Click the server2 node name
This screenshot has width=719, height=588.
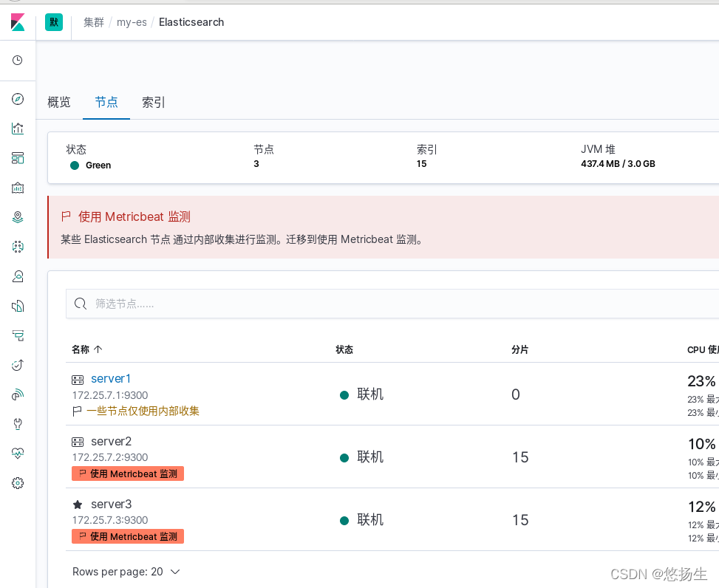(112, 441)
